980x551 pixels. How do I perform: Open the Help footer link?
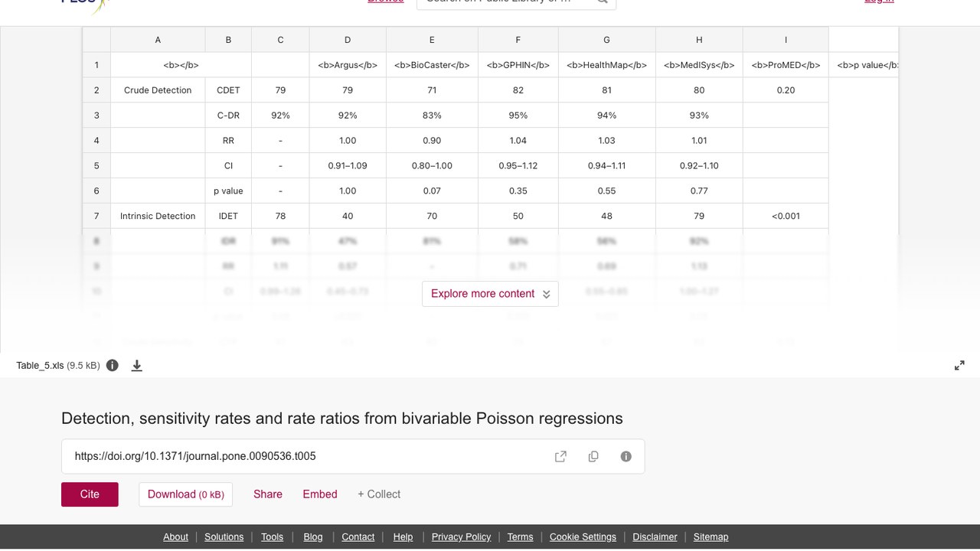pos(403,537)
